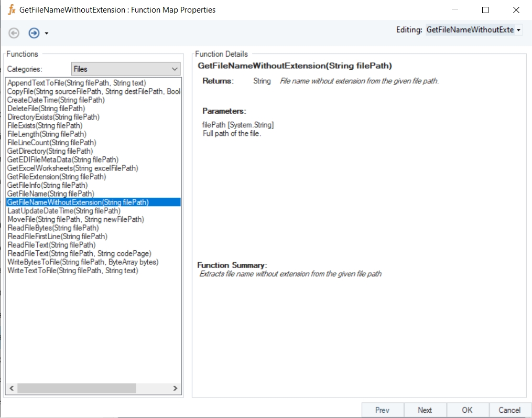532x418 pixels.
Task: Select the CopyFile function entry
Action: (93, 91)
